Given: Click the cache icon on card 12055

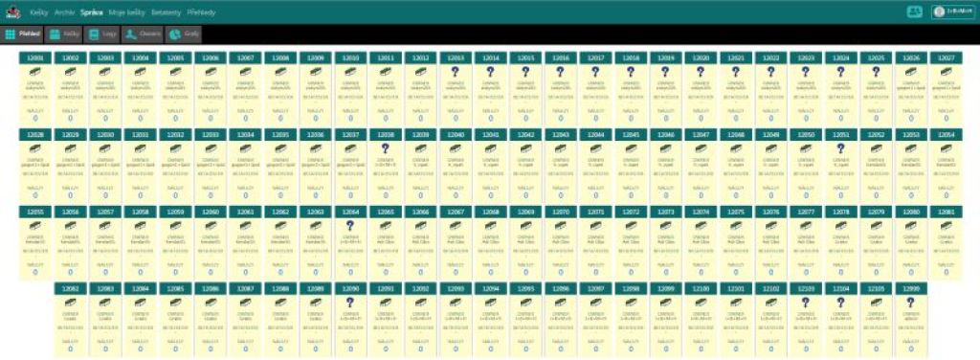Looking at the screenshot, I should (x=35, y=226).
